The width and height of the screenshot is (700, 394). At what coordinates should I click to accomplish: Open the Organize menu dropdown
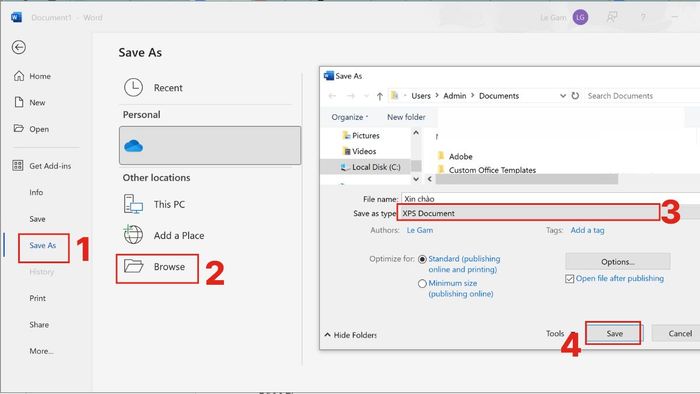[350, 117]
